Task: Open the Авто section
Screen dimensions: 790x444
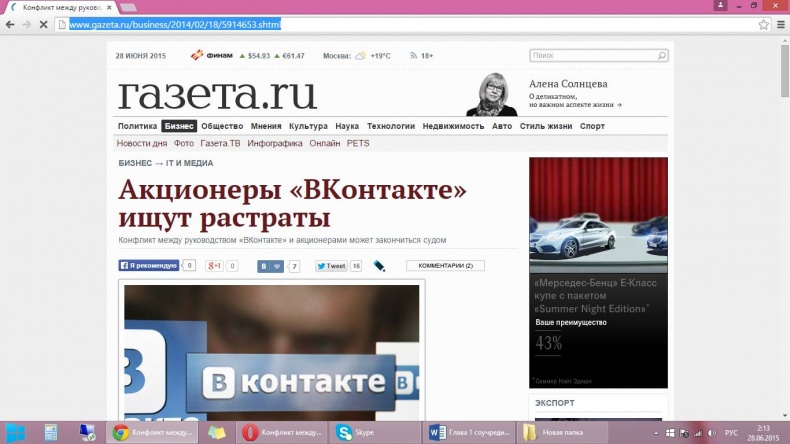Action: point(502,126)
